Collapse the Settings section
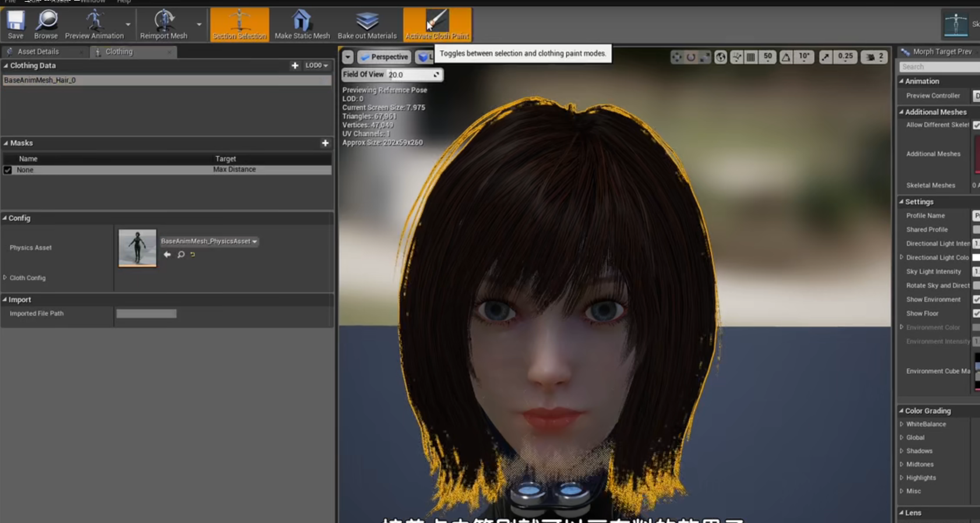The image size is (980, 523). coord(901,202)
